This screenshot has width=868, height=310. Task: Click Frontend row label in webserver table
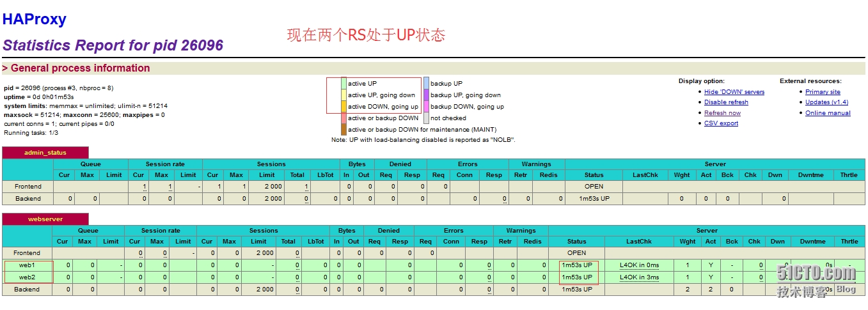coord(27,253)
